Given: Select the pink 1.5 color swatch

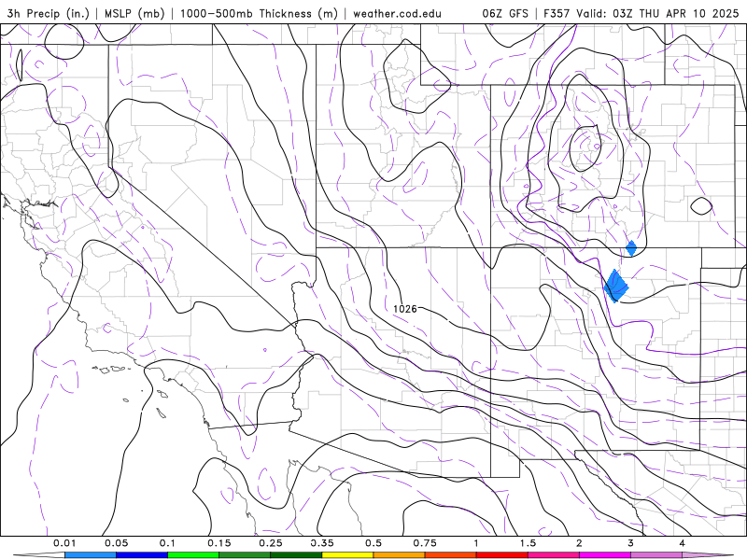Looking at the screenshot, I should [x=554, y=554].
